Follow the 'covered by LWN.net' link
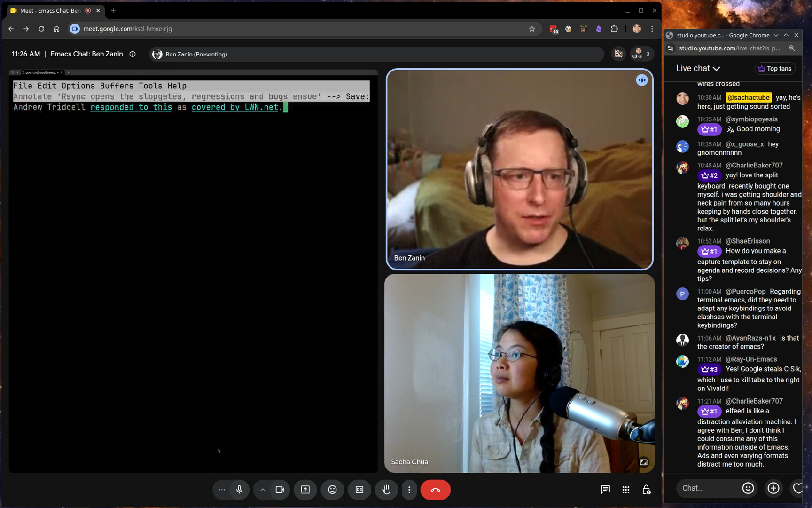Screen dimensions: 812x508 pos(234,107)
